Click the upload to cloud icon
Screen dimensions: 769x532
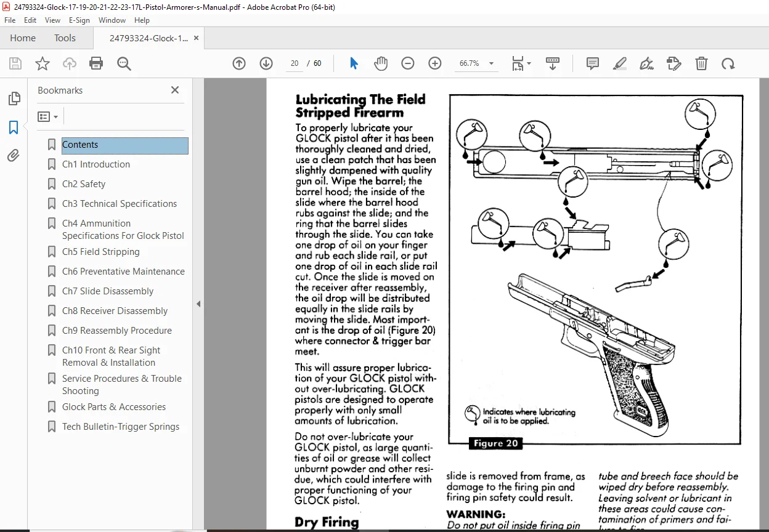point(70,63)
